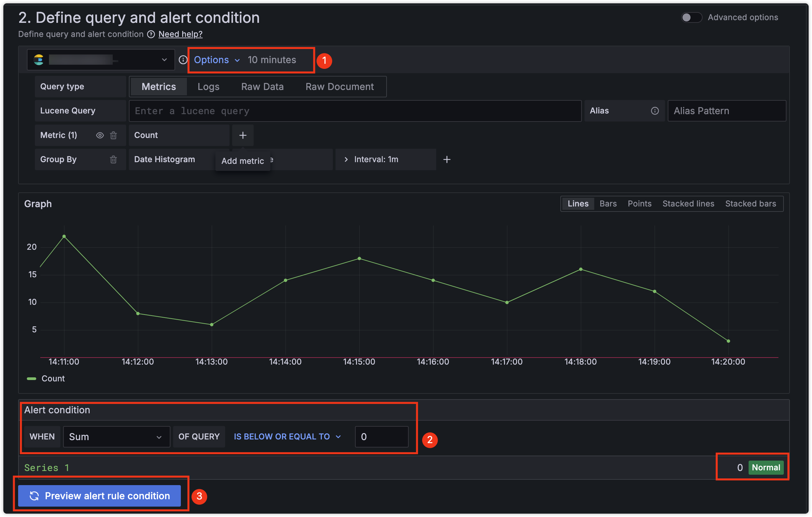Click Preview alert rule condition button
This screenshot has height=517, width=812.
99,496
